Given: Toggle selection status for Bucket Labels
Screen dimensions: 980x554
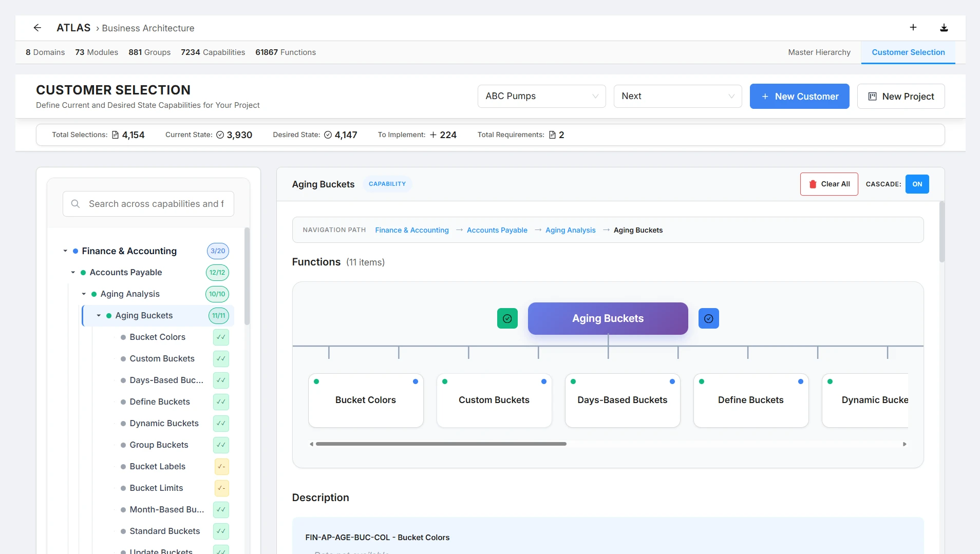Looking at the screenshot, I should [221, 467].
